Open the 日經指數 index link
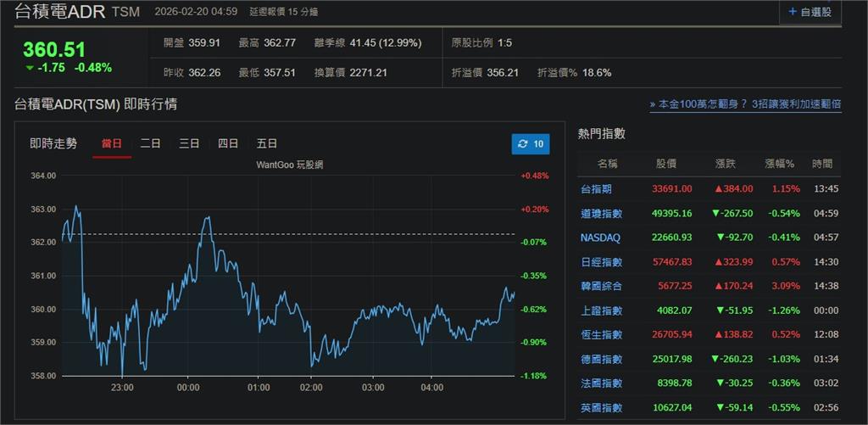 point(601,262)
